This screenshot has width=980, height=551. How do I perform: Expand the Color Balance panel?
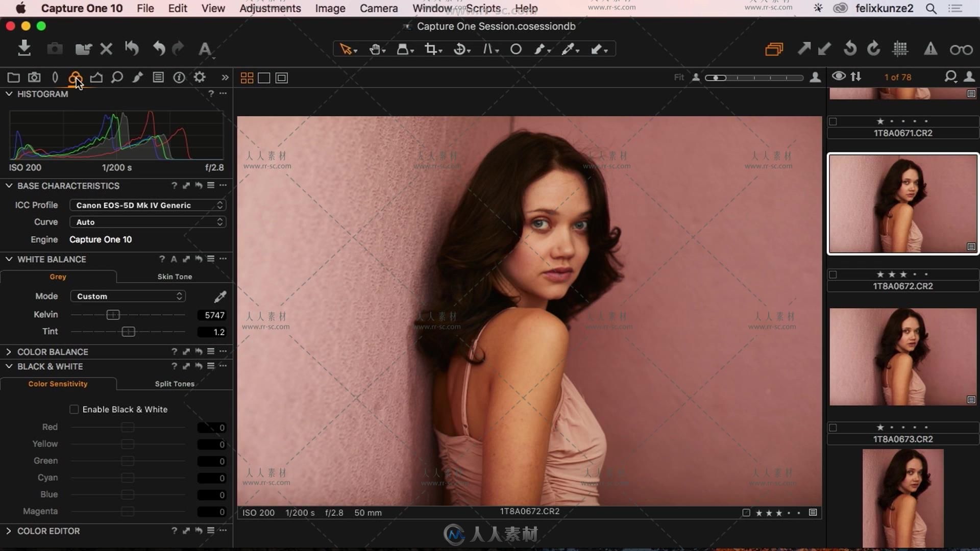tap(9, 351)
